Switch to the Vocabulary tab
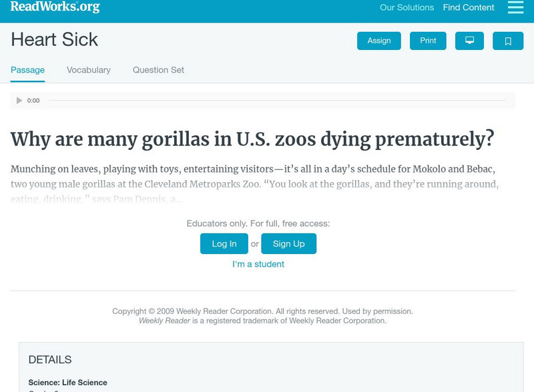This screenshot has width=534, height=392. point(89,70)
